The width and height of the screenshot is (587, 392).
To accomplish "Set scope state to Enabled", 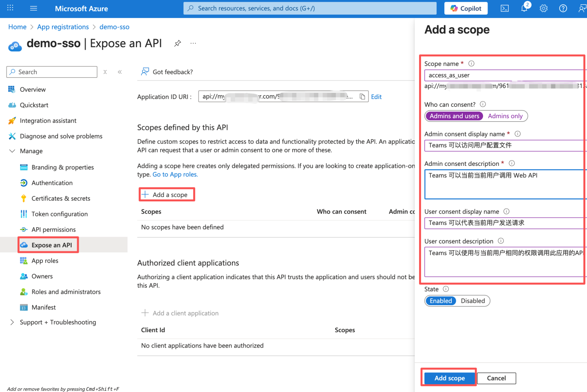I will (x=441, y=301).
